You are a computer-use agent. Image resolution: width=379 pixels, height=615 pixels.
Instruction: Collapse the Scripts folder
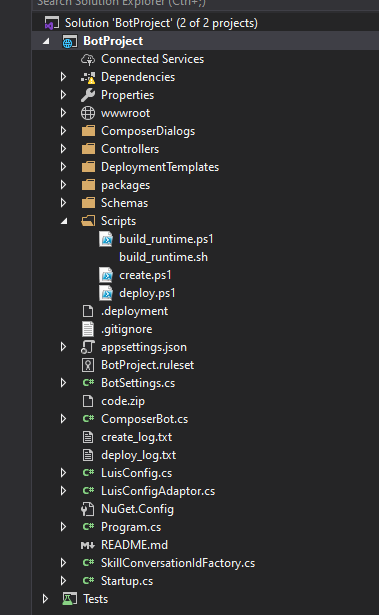pos(64,222)
